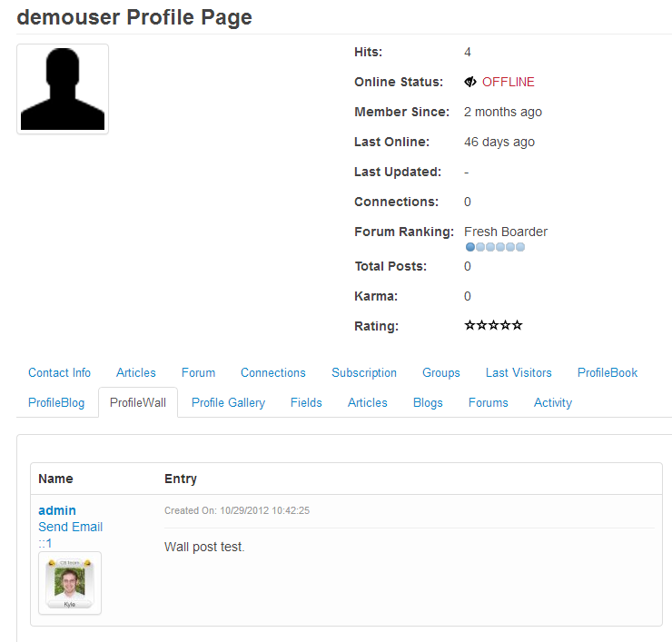Click the forum ranking dots indicator
The width and height of the screenshot is (672, 642).
point(495,247)
